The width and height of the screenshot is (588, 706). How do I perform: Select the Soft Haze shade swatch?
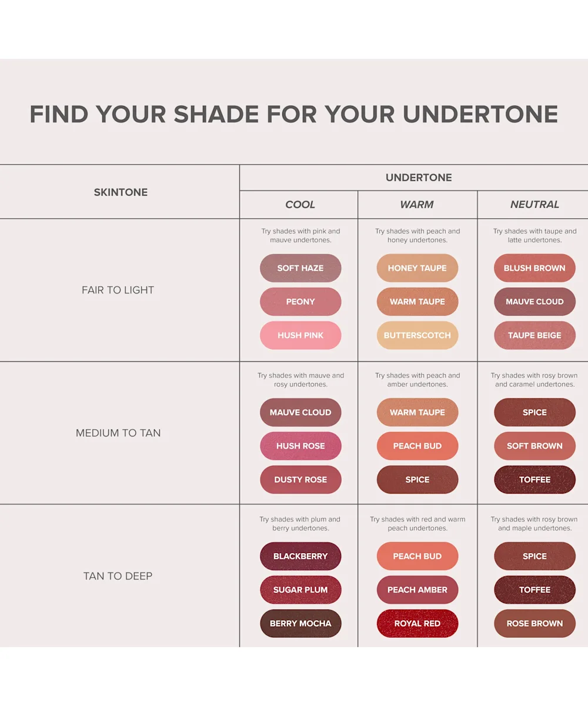pos(300,268)
